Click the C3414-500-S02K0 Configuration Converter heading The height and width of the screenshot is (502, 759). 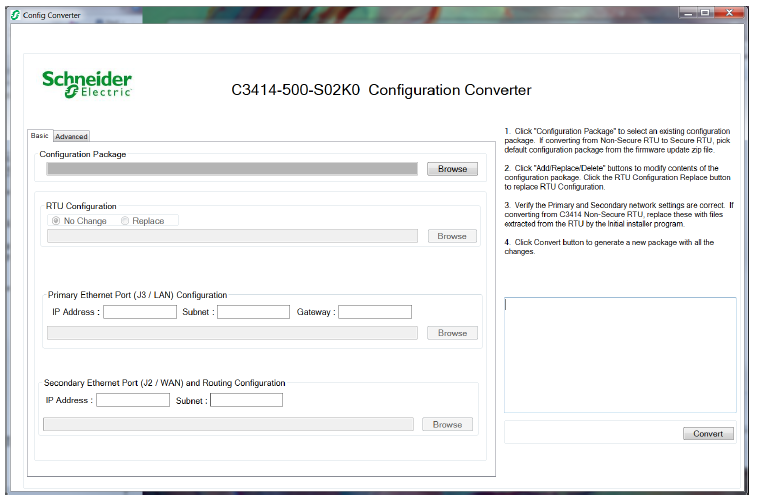pos(381,90)
